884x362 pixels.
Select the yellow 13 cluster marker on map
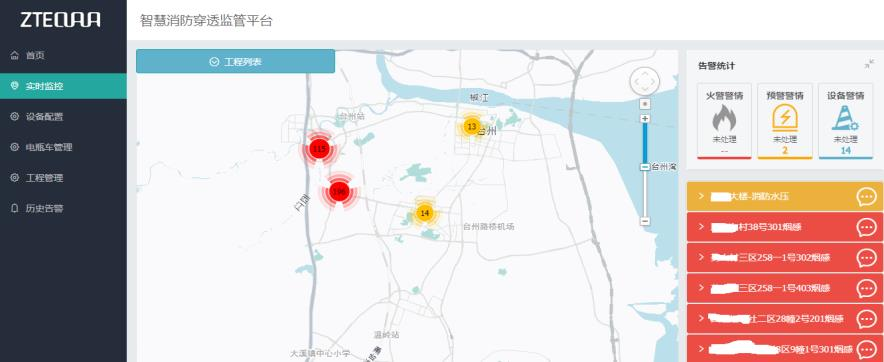click(472, 126)
